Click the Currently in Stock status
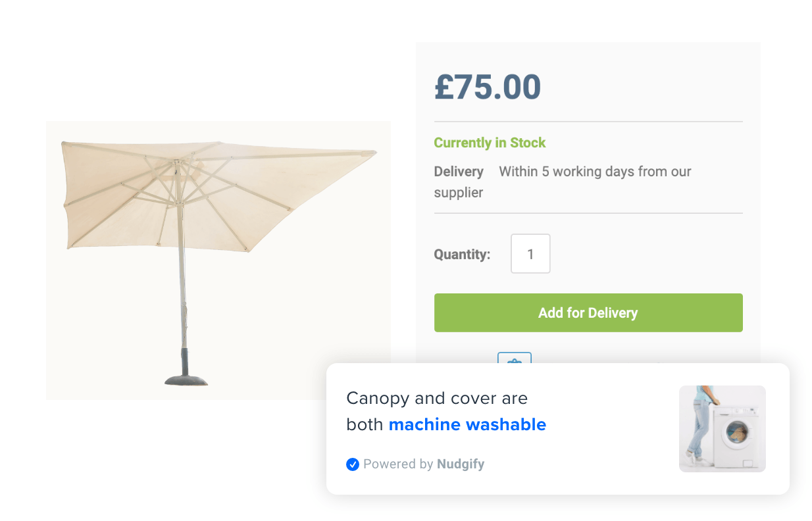This screenshot has height=521, width=812. pos(490,143)
